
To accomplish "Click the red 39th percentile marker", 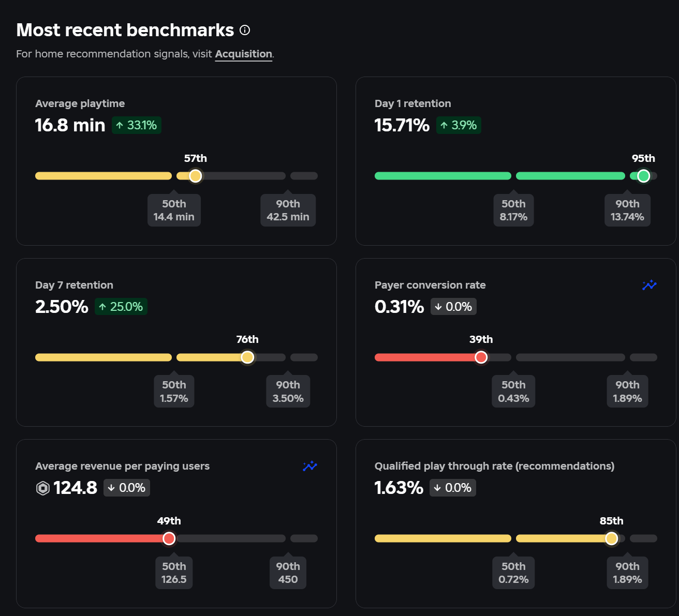I will 481,357.
